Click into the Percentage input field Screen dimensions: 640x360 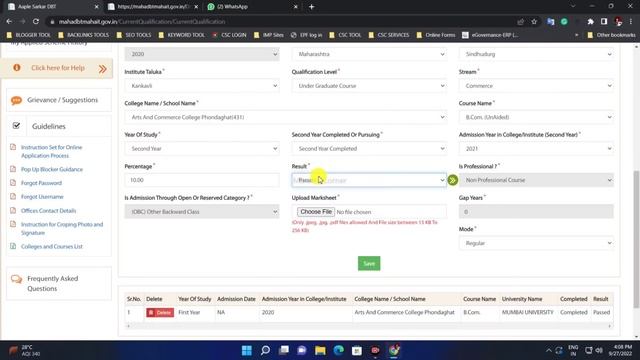pyautogui.click(x=202, y=180)
